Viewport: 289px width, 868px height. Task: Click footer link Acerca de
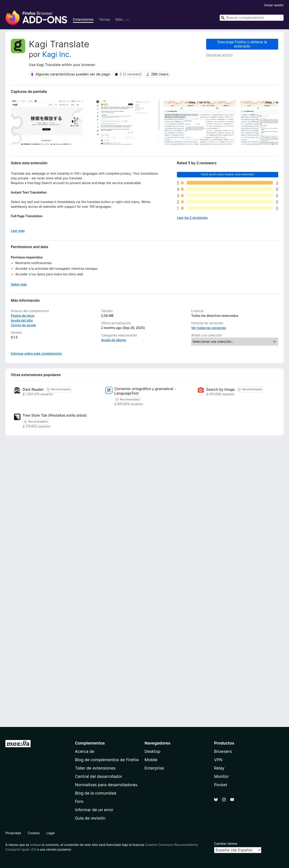84,752
